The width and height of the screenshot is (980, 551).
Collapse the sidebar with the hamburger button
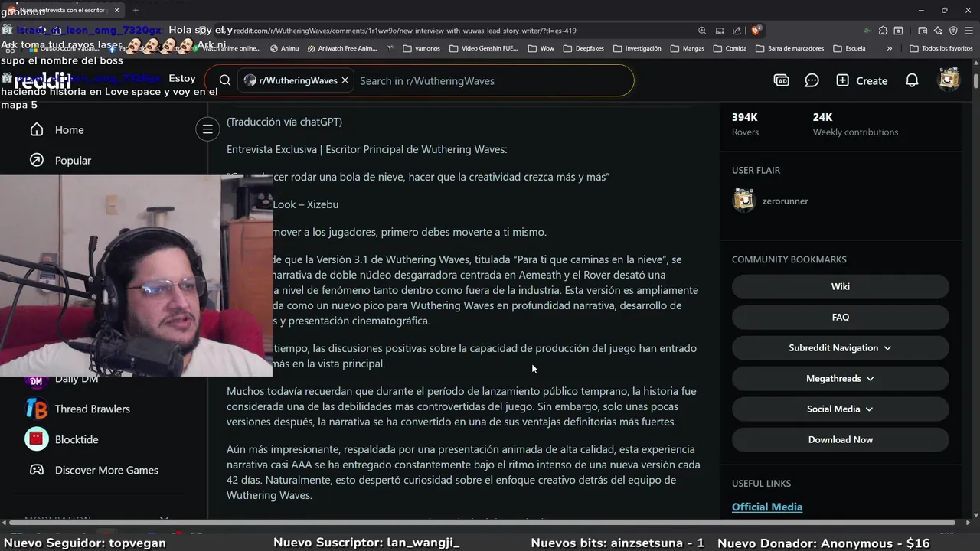pyautogui.click(x=207, y=129)
